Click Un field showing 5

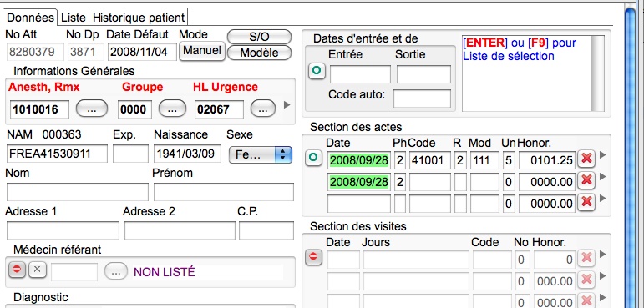point(509,160)
